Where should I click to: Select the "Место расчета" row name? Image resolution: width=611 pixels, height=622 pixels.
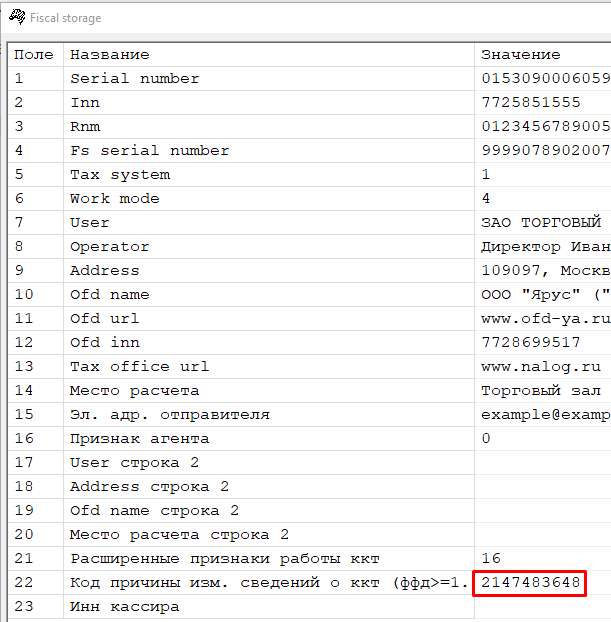click(135, 390)
